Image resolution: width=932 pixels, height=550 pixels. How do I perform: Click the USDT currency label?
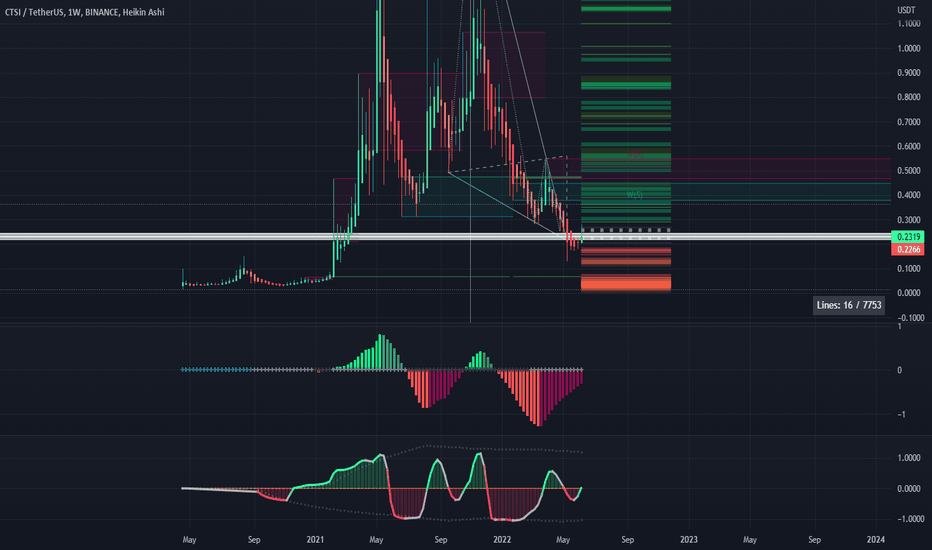click(906, 10)
